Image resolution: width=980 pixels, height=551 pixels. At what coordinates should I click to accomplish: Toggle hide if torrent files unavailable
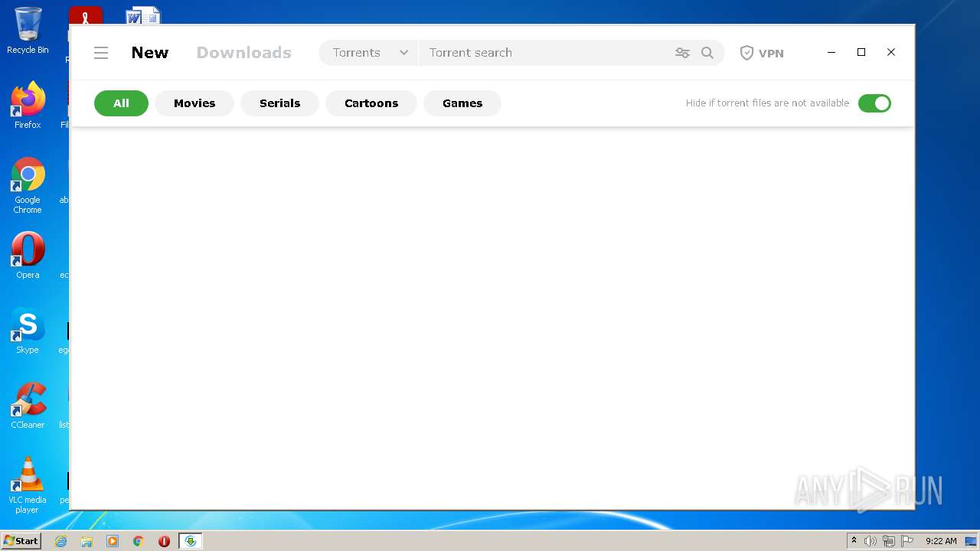[874, 103]
